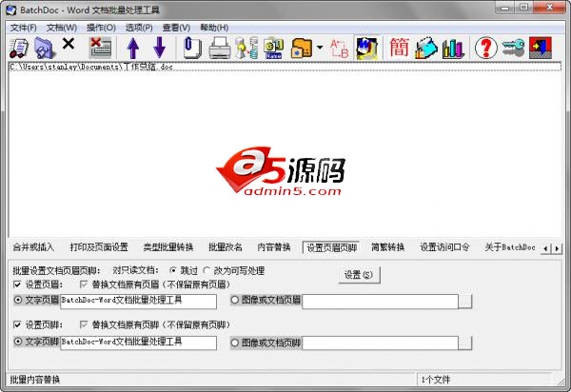This screenshot has height=392, width=571.
Task: Switch to the 内容替换 tab
Action: click(274, 247)
